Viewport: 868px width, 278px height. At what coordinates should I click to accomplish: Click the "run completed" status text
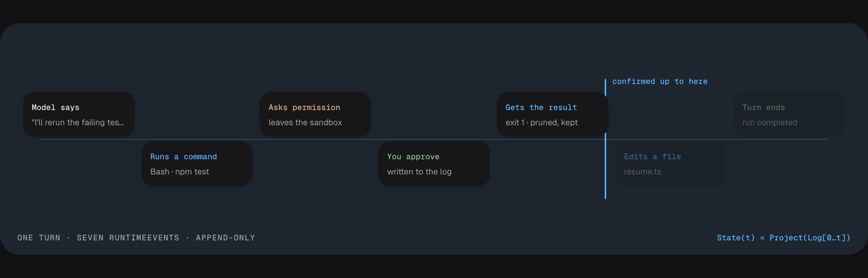point(770,122)
